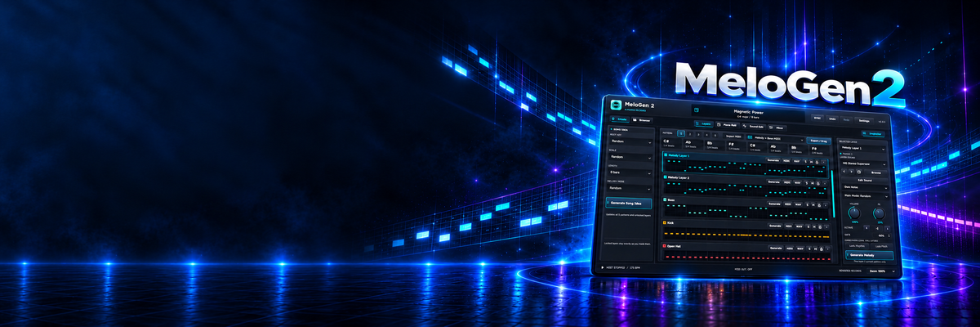Click the preset icon beside Magnetic Power
Viewport: 980px width, 327px height.
coord(696,110)
